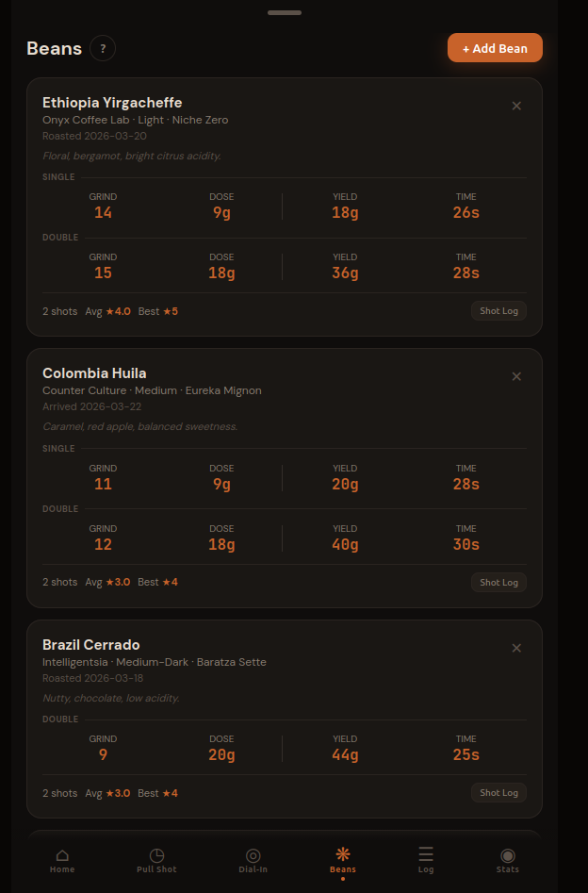This screenshot has width=588, height=893.
Task: Tap the sheet drag handle at top
Action: (x=285, y=12)
